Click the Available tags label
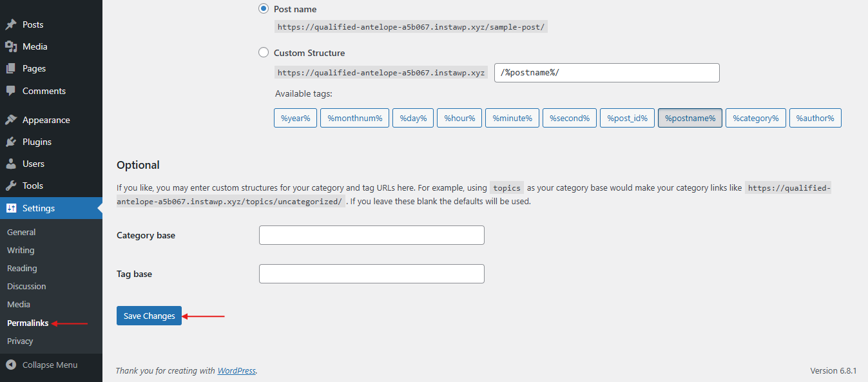This screenshot has height=382, width=868. (x=304, y=93)
